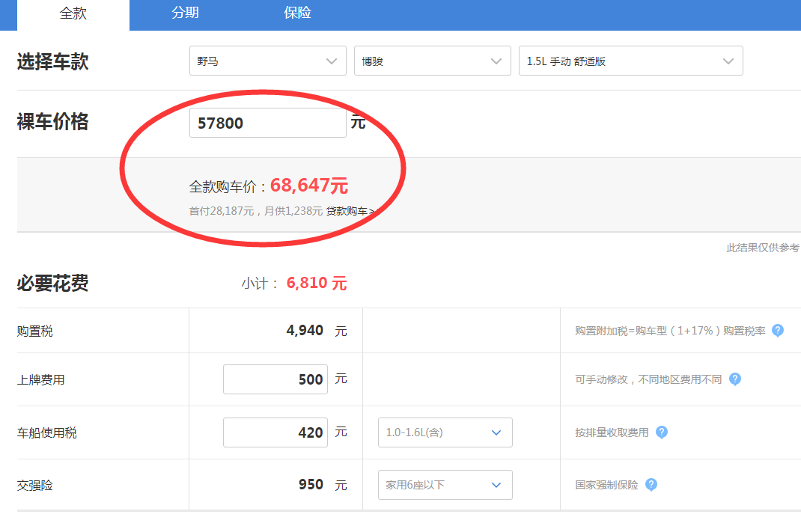Screen dimensions: 801x532
Task: Click the 交强险 value 950
Action: point(311,485)
